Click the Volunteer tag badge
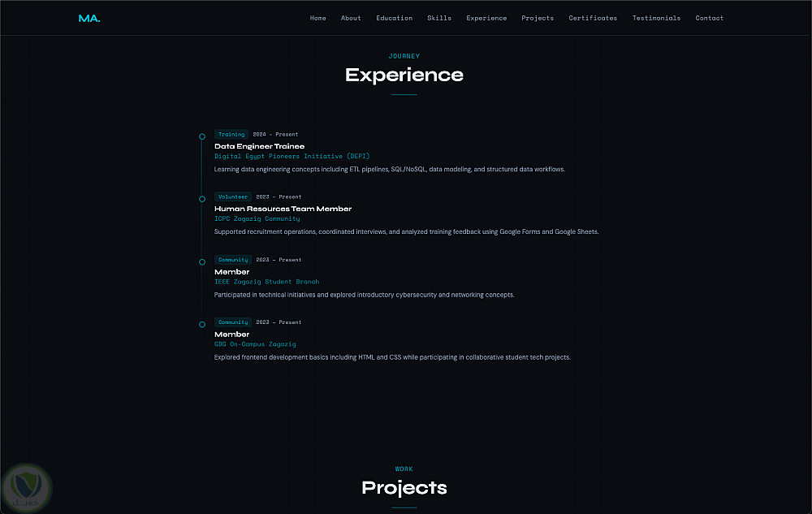The image size is (812, 514). [x=233, y=197]
